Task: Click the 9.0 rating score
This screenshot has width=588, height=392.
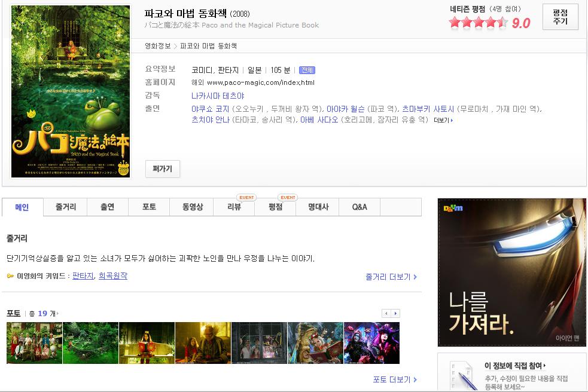Action: point(521,23)
